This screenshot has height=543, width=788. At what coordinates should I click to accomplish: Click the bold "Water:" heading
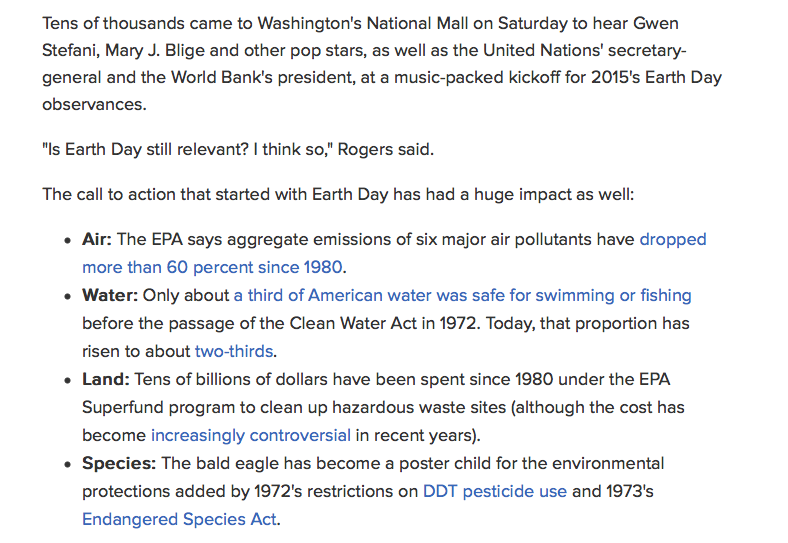tap(110, 296)
